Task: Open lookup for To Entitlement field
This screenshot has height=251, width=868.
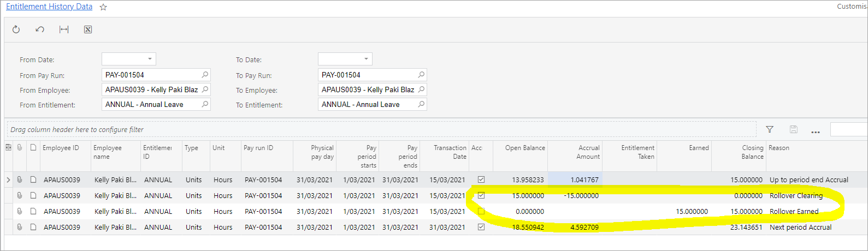Action: 421,104
